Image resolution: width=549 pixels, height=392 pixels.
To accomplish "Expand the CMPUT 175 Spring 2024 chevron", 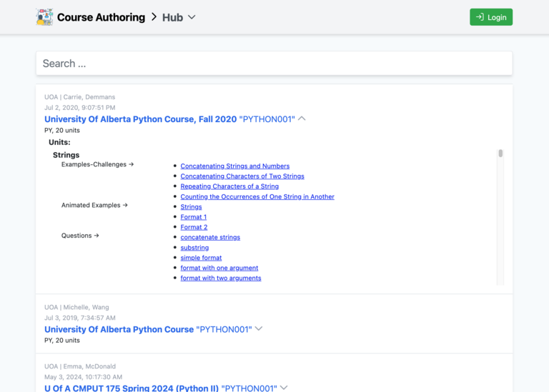I will pyautogui.click(x=284, y=388).
